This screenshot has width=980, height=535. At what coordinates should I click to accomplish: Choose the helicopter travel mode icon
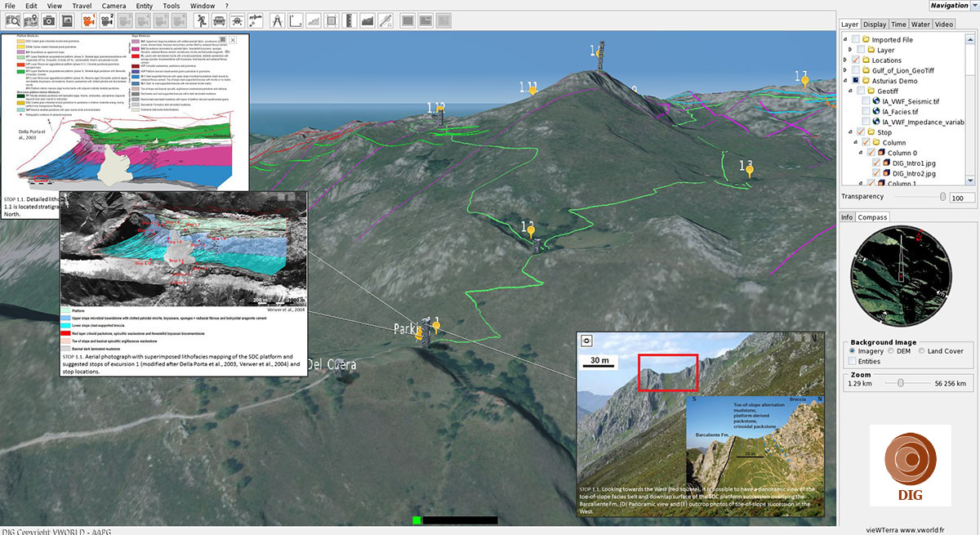(x=238, y=20)
